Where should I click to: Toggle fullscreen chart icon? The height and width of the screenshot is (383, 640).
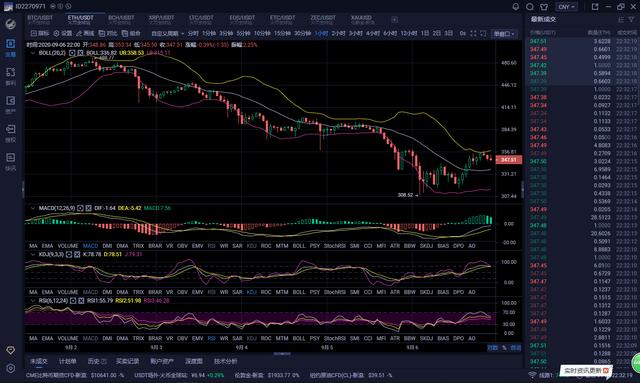[x=473, y=33]
